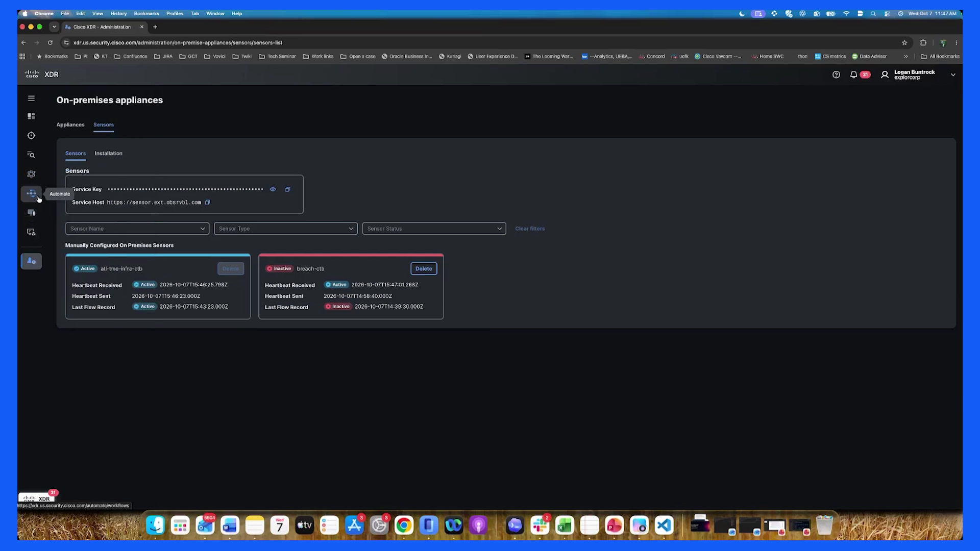Image resolution: width=980 pixels, height=551 pixels.
Task: Open the Automate workflows icon
Action: click(x=31, y=193)
